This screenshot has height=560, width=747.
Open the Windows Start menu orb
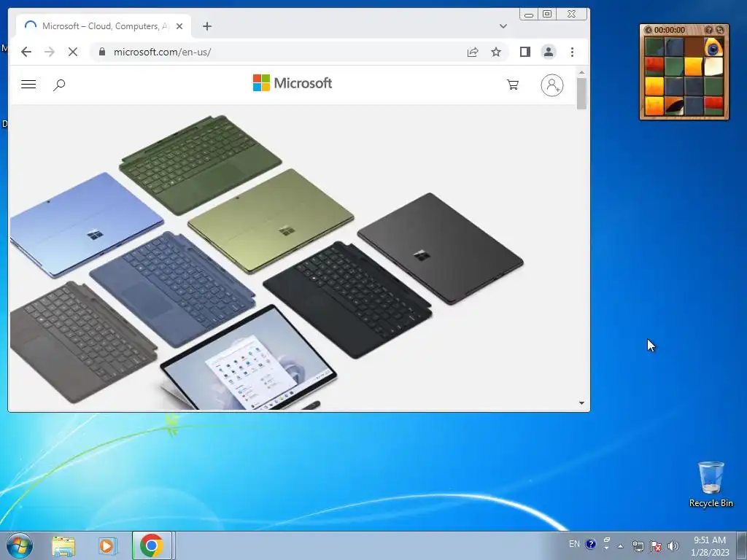click(x=20, y=545)
